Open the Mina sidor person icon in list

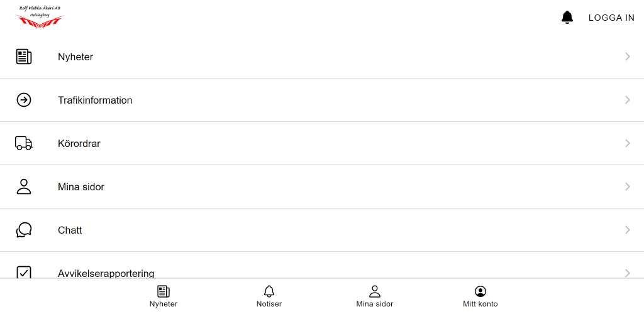[x=24, y=187]
